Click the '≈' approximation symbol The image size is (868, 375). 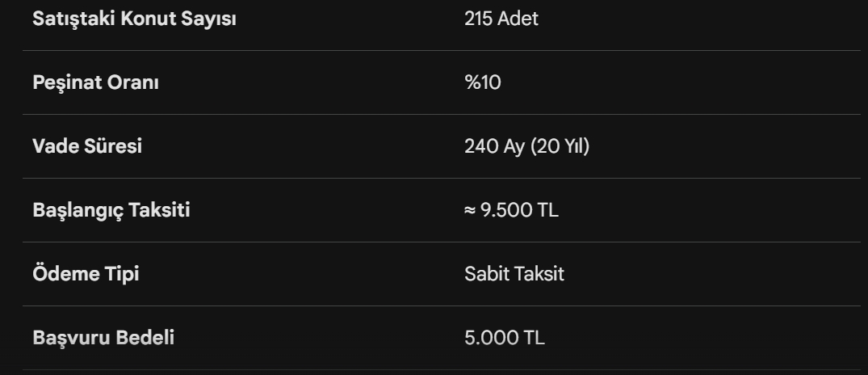click(470, 211)
